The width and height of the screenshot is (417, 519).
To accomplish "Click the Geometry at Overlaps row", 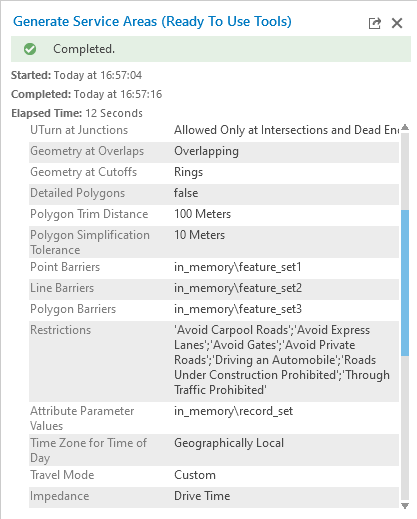I will 214,151.
